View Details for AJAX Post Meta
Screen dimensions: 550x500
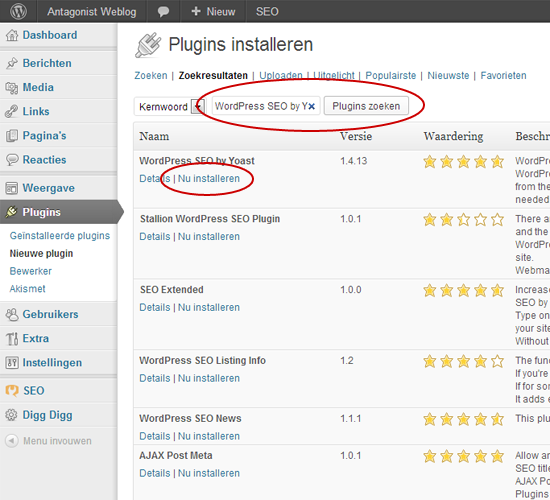pyautogui.click(x=155, y=473)
